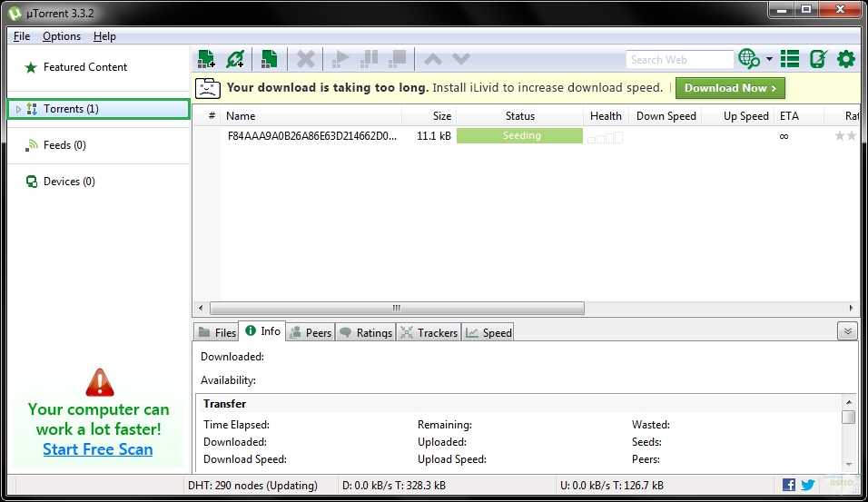This screenshot has height=502, width=868.
Task: Click the rating stars of the torrent
Action: pos(845,135)
